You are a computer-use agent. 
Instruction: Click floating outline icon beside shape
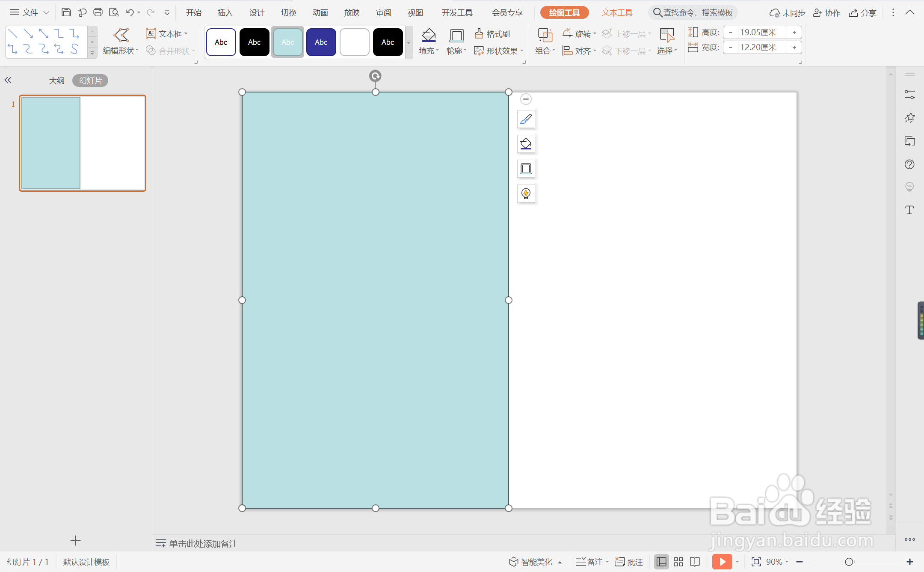(526, 169)
